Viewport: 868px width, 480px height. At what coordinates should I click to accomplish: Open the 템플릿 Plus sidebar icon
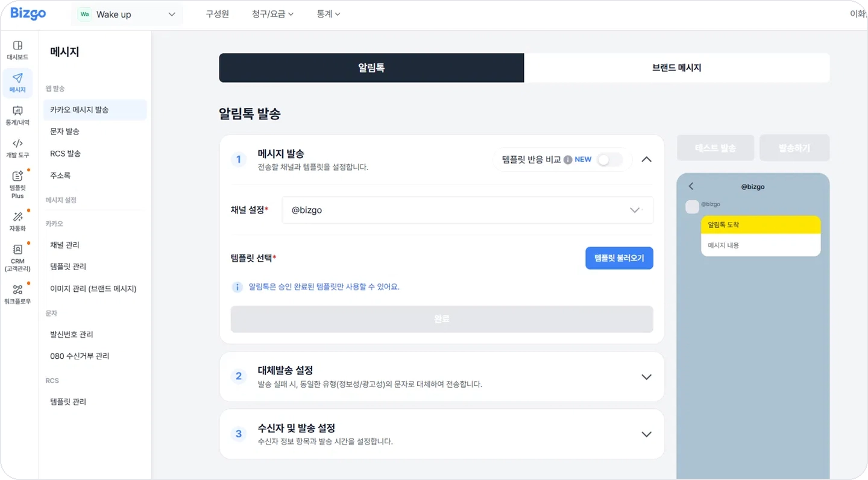coord(17,184)
